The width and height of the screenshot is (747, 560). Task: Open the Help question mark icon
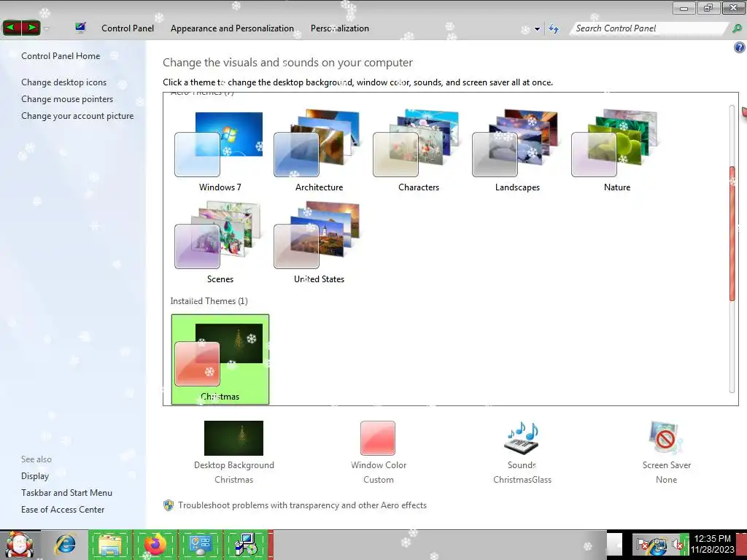pyautogui.click(x=740, y=47)
